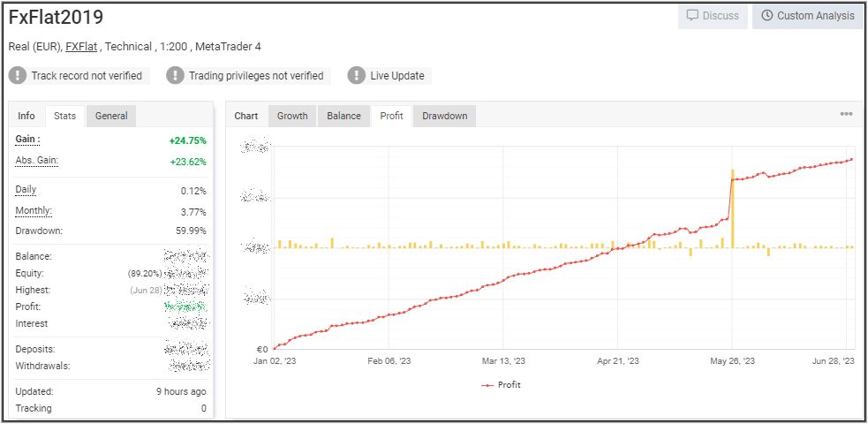Switch to the Info tab
868x424 pixels.
pyautogui.click(x=26, y=116)
